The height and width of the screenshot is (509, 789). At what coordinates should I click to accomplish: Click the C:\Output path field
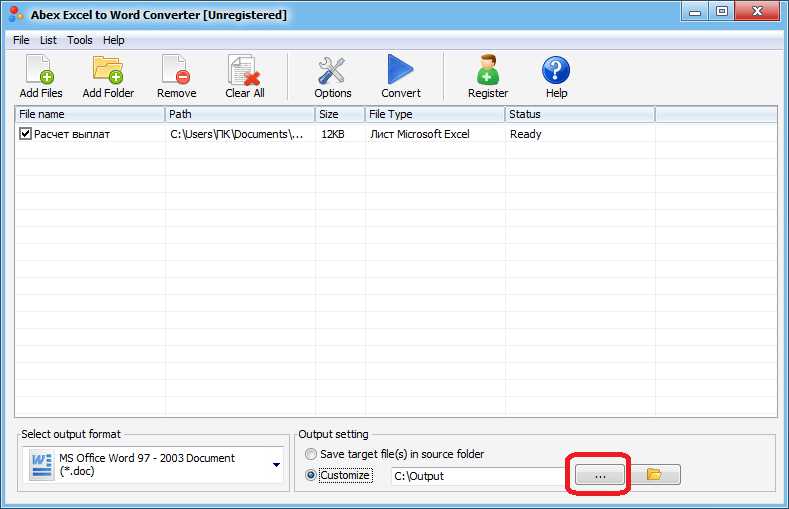[x=479, y=476]
